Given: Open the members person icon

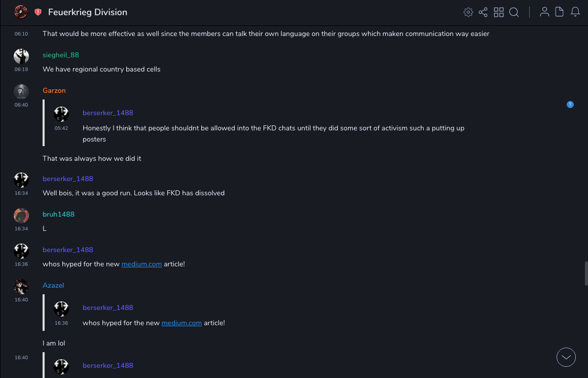Looking at the screenshot, I should coord(544,12).
